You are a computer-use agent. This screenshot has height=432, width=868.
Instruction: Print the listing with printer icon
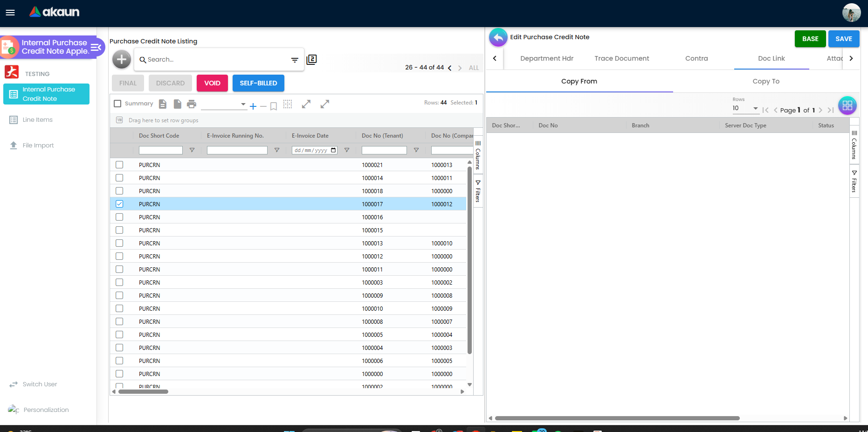(x=192, y=104)
